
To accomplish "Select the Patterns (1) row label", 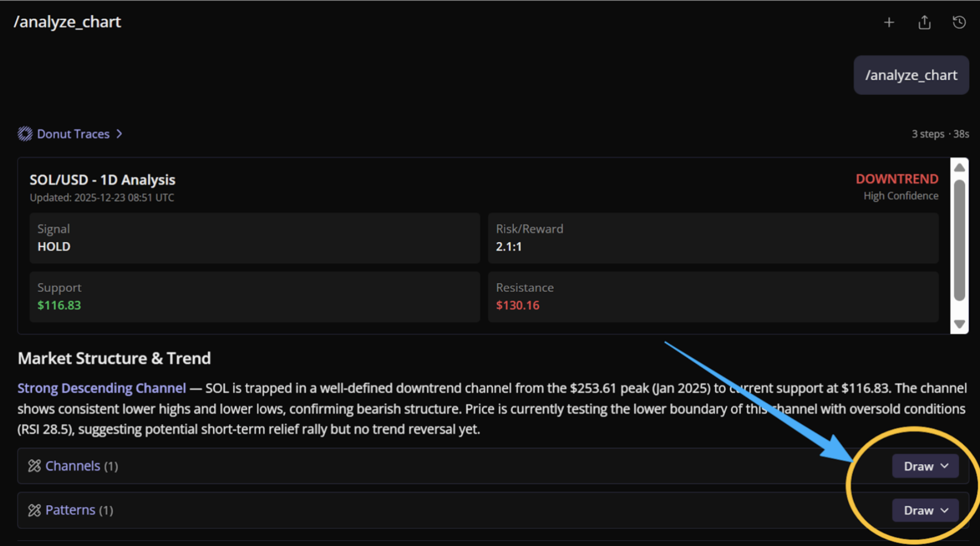I will coord(79,510).
